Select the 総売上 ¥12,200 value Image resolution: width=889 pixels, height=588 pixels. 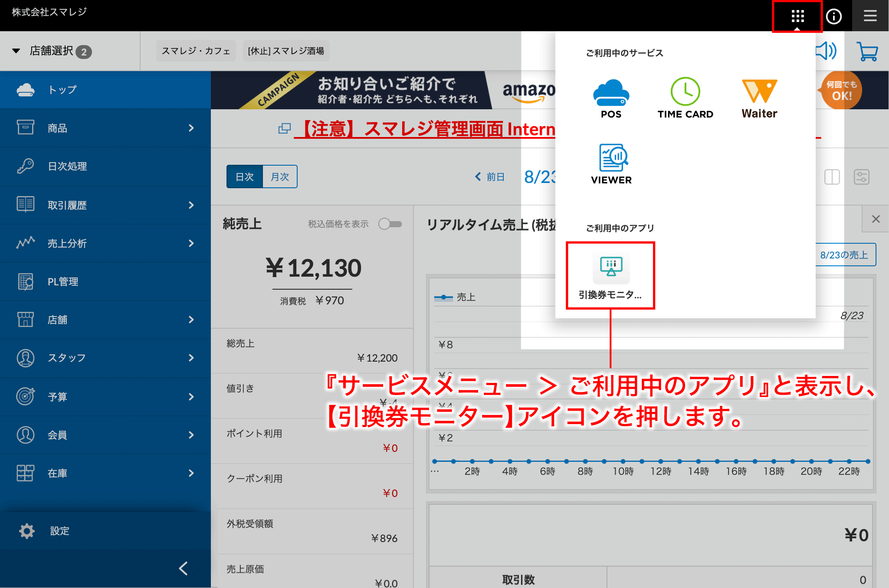point(377,358)
